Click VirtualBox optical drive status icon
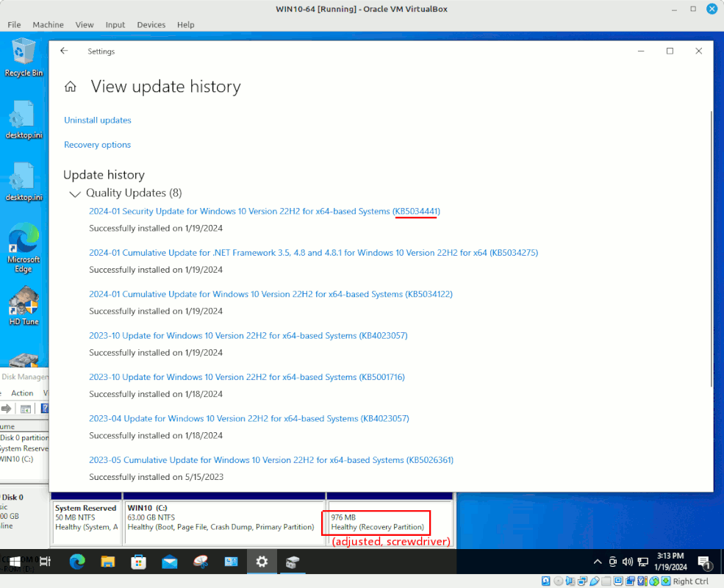 [x=558, y=581]
